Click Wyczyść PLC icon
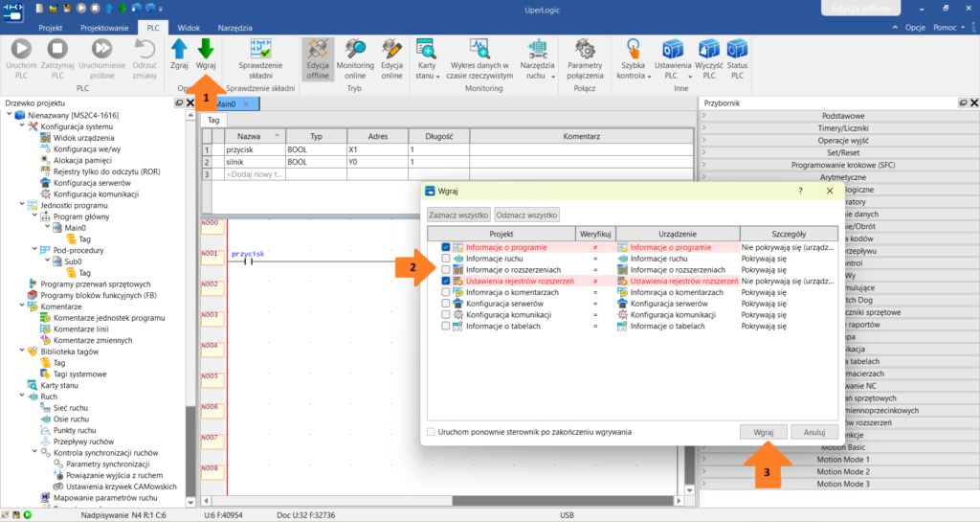 (x=709, y=49)
